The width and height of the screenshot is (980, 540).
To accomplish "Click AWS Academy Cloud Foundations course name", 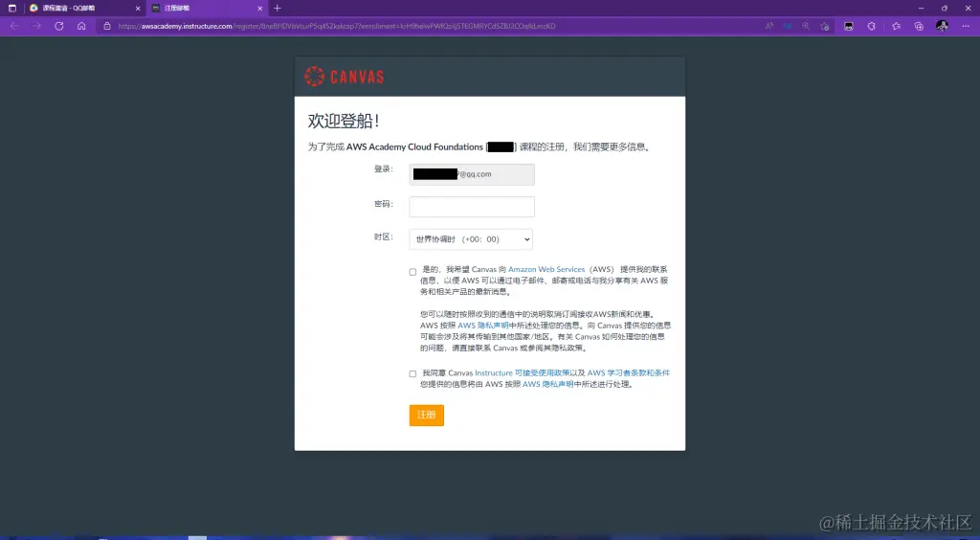I will tap(415, 147).
